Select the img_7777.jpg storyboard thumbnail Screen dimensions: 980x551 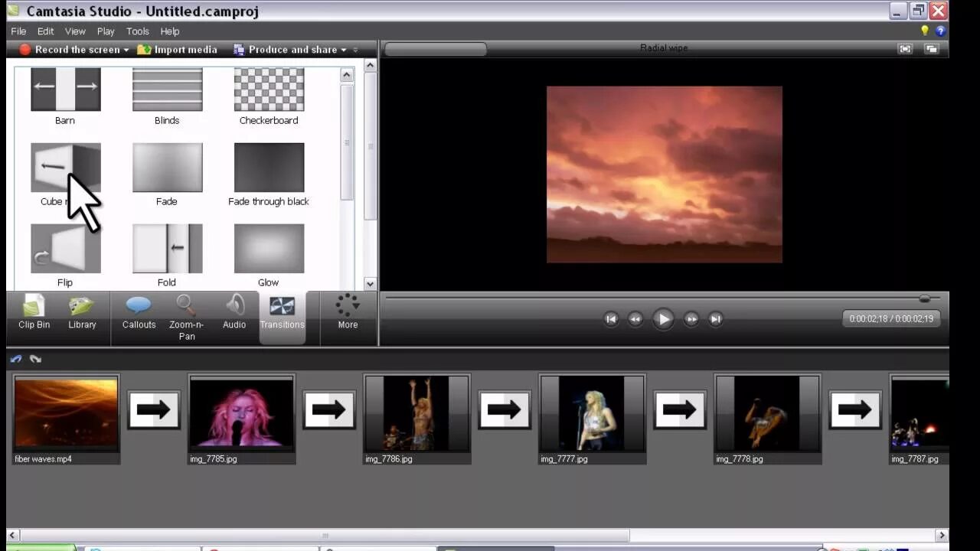[x=592, y=414]
